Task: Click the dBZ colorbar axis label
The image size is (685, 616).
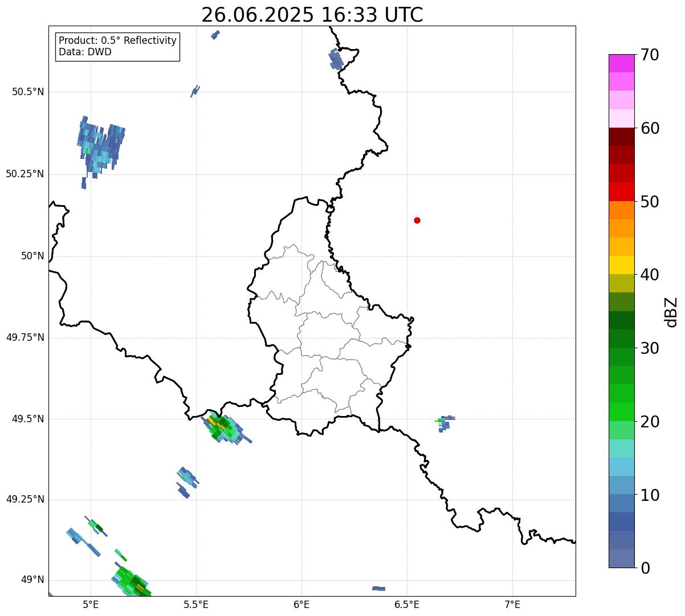Action: click(672, 312)
